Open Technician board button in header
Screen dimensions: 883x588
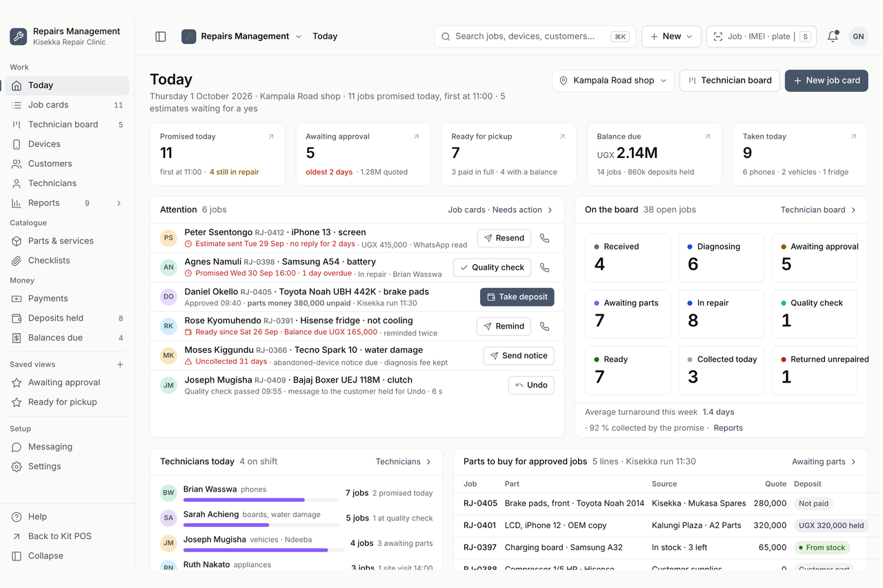(x=730, y=81)
